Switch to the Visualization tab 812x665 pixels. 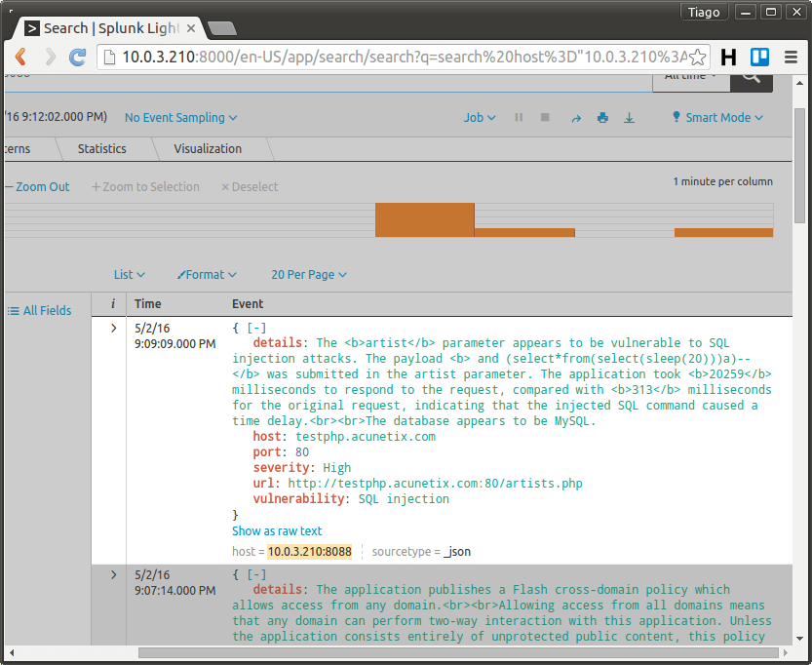pos(208,148)
